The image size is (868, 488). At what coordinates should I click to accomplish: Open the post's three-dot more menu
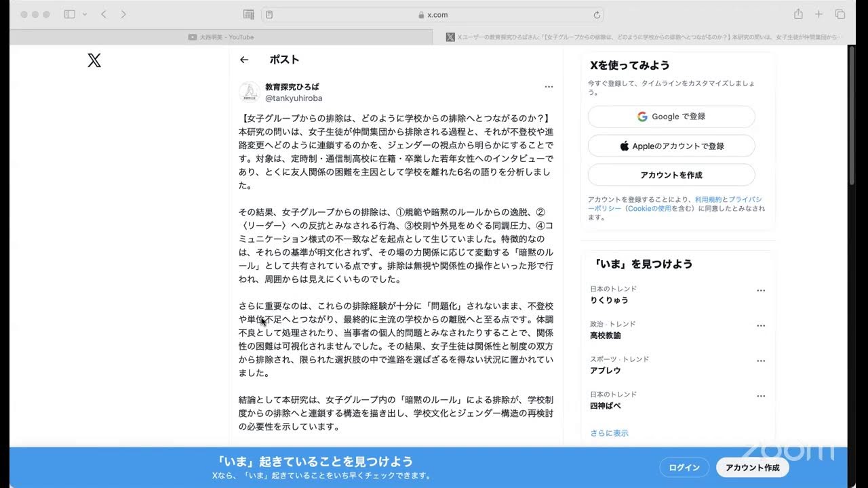tap(549, 87)
